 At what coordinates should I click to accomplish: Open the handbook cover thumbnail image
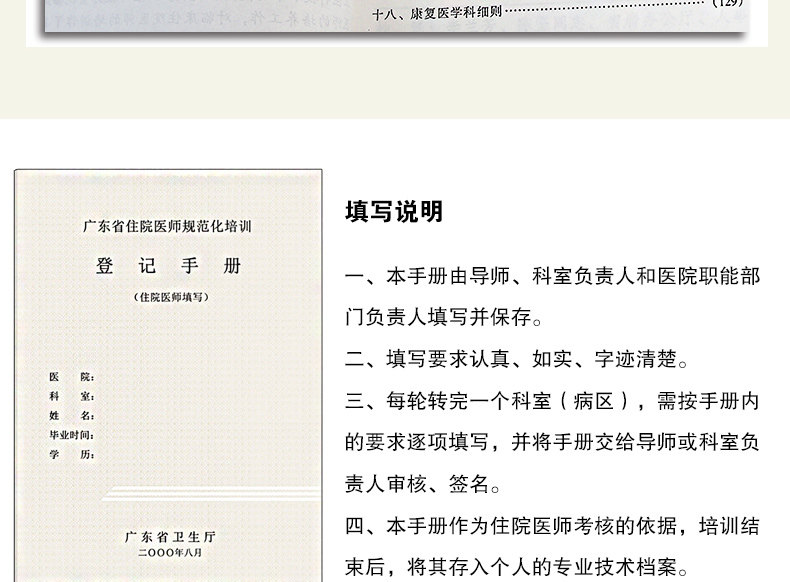coord(168,375)
